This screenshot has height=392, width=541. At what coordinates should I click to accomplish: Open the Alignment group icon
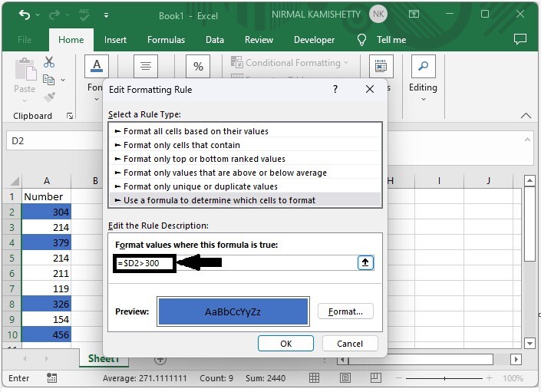click(146, 66)
